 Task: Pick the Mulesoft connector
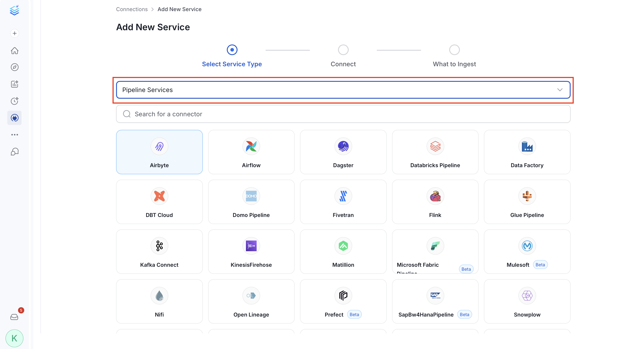pos(527,252)
